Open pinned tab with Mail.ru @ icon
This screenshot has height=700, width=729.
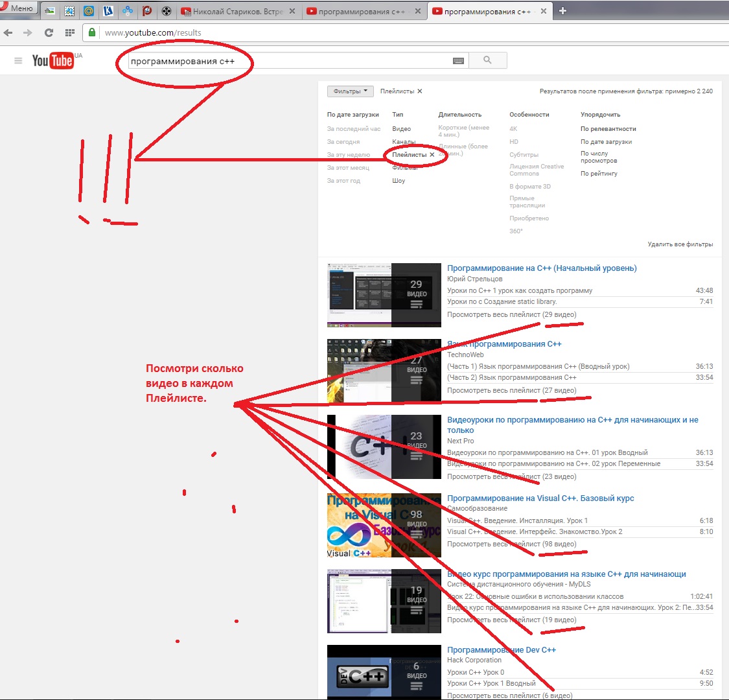coord(88,11)
